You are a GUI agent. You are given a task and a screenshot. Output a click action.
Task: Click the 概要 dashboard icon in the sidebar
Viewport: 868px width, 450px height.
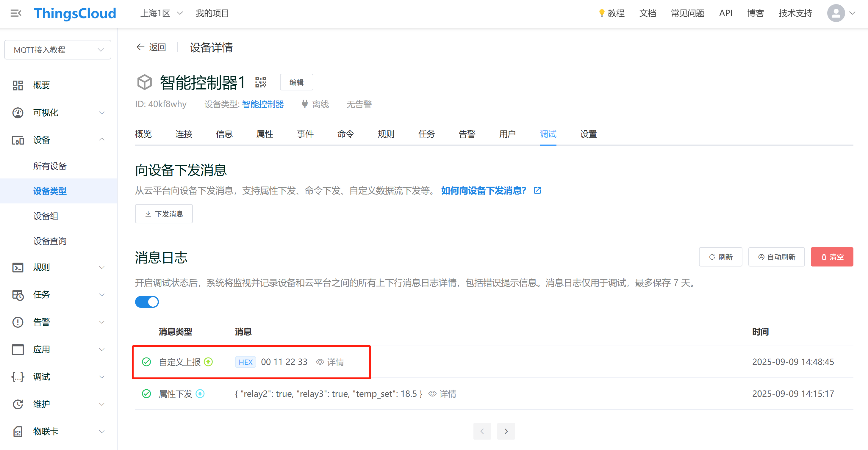(x=18, y=85)
